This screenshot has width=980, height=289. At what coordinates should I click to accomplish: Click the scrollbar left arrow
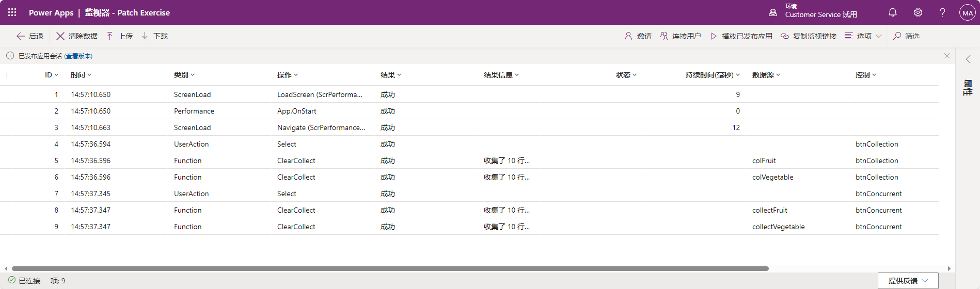(6, 268)
